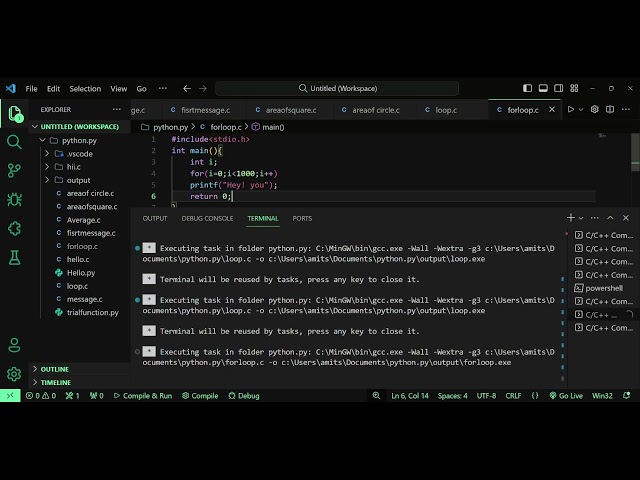Open the Selection menu
The width and height of the screenshot is (640, 480).
pos(85,89)
